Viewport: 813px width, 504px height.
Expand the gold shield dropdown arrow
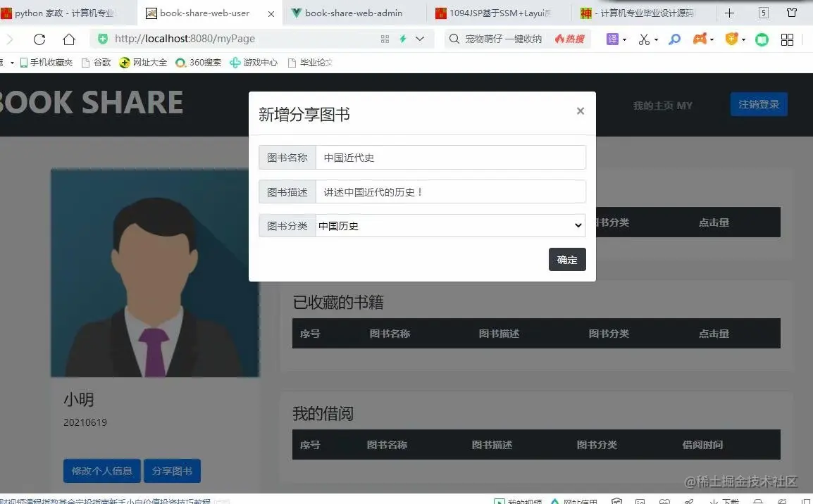coord(743,39)
